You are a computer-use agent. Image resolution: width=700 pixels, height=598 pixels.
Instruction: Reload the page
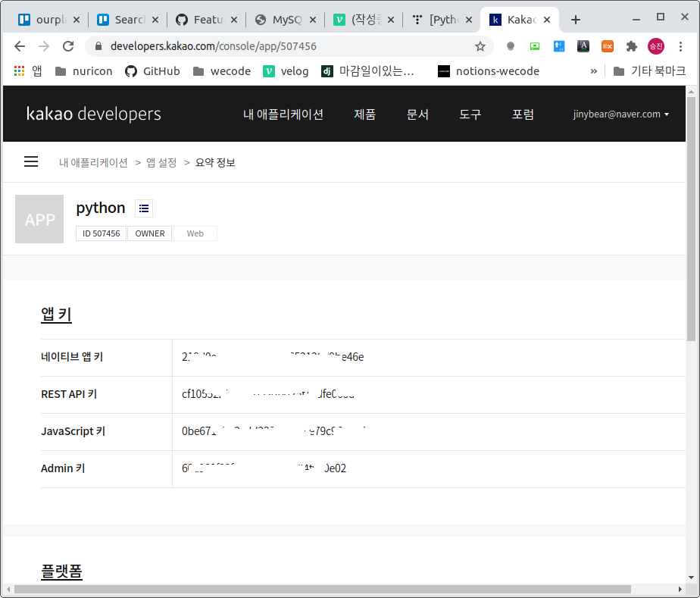[x=68, y=46]
